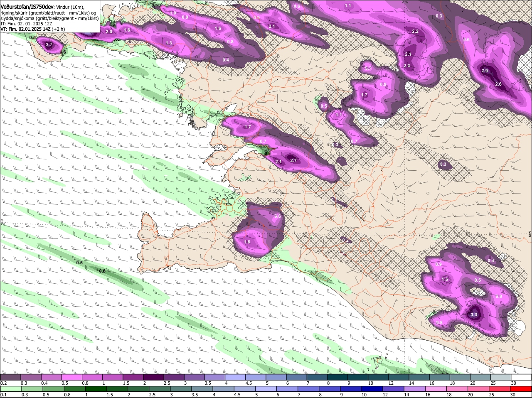This screenshot has height=398, width=532.
Task: Click the darkest green 1 swatch in bottom legend
Action: pyautogui.click(x=96, y=389)
